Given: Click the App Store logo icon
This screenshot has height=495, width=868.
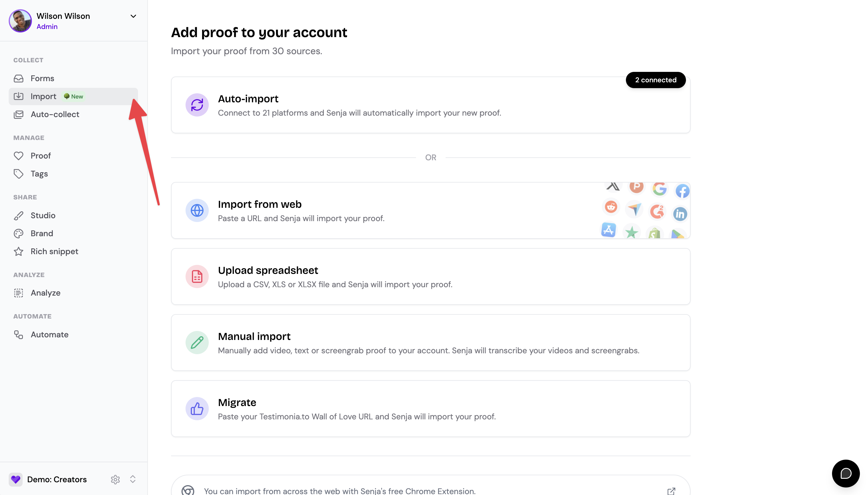Looking at the screenshot, I should coord(609,230).
